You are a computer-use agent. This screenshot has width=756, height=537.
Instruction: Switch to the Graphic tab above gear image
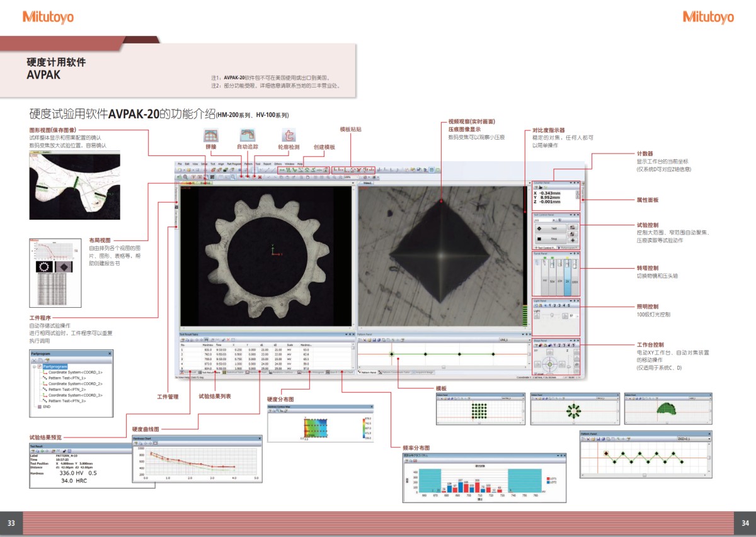(207, 183)
